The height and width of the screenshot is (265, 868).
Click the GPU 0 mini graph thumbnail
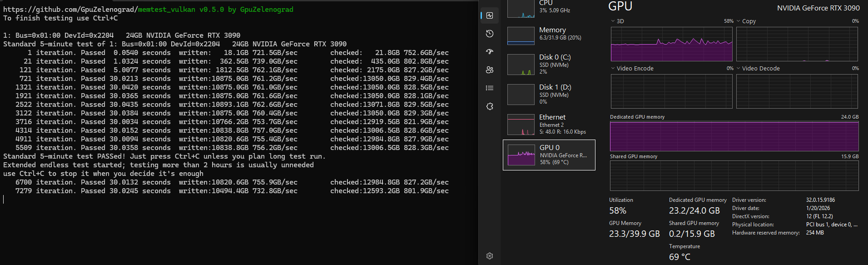coord(521,155)
